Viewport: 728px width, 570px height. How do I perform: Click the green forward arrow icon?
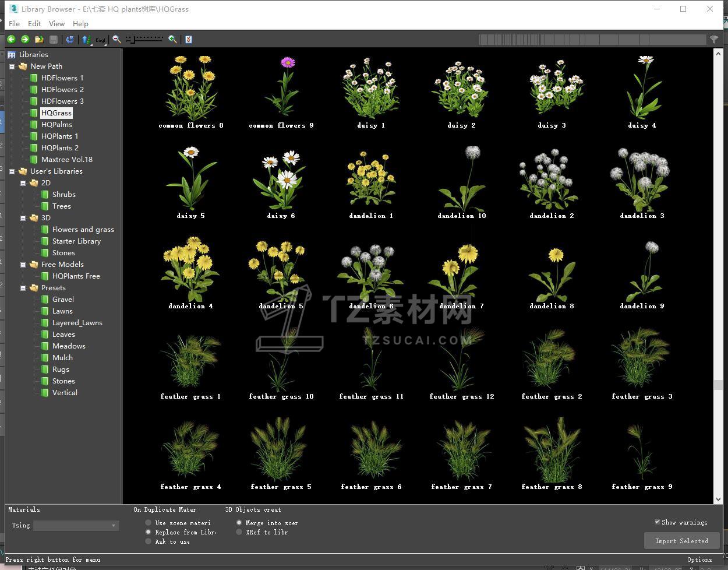point(25,39)
